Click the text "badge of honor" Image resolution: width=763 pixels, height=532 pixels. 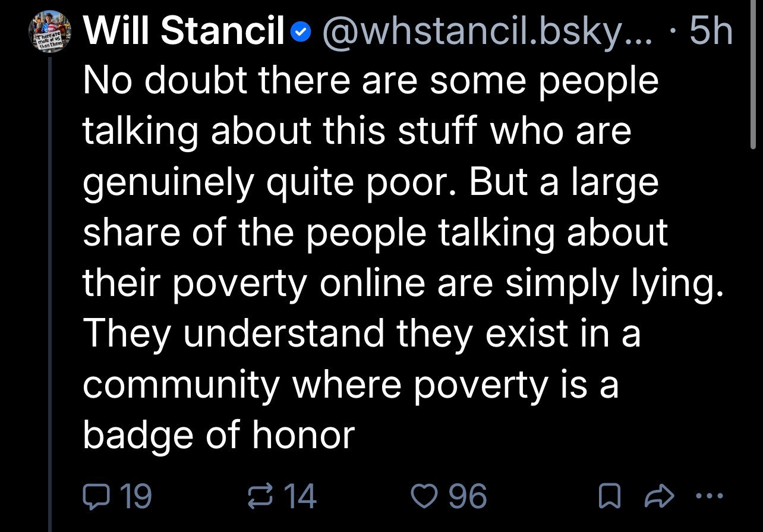point(219,436)
